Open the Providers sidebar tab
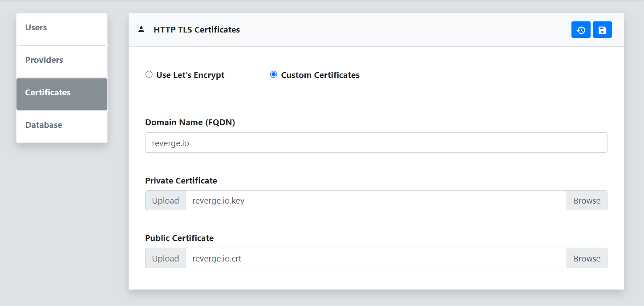644x306 pixels. [x=62, y=62]
